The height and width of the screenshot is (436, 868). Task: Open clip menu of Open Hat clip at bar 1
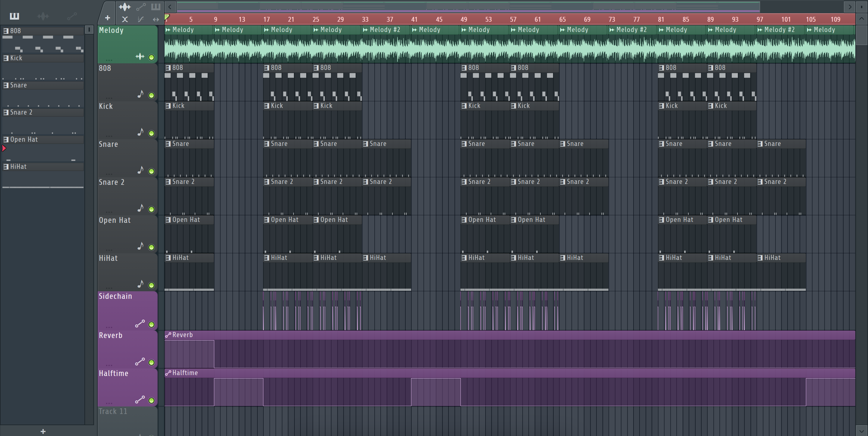168,220
